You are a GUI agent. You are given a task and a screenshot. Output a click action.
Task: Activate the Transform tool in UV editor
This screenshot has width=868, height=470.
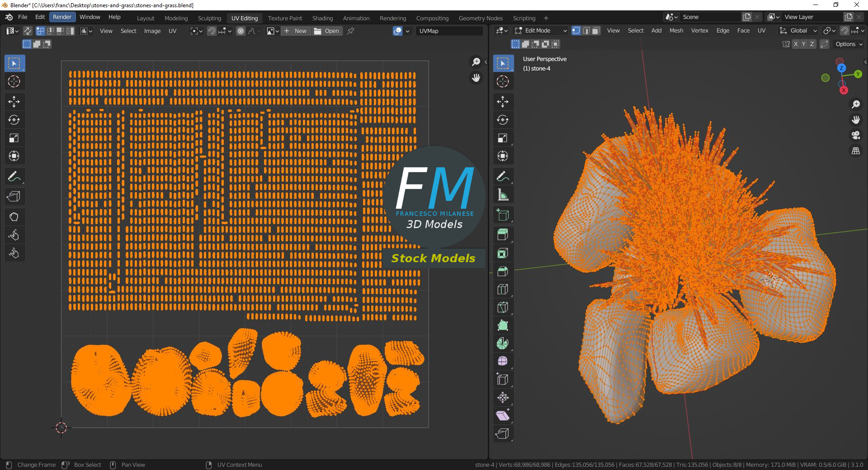[14, 156]
